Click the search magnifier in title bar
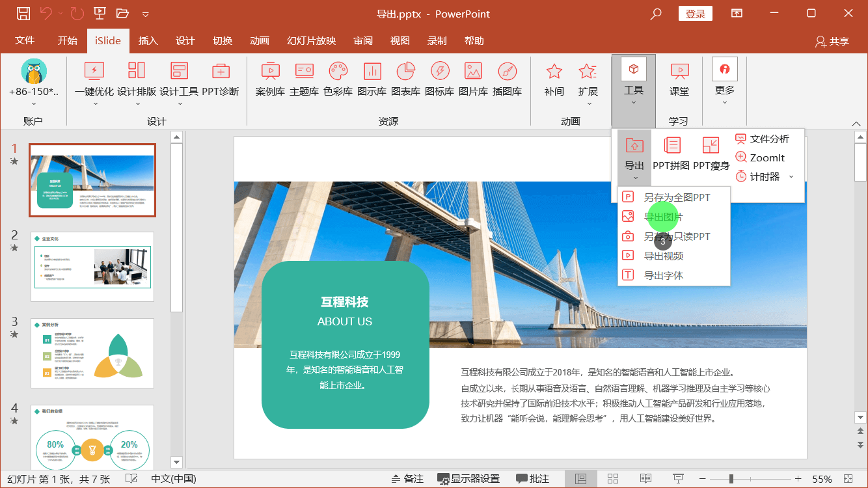868x488 pixels. 656,14
